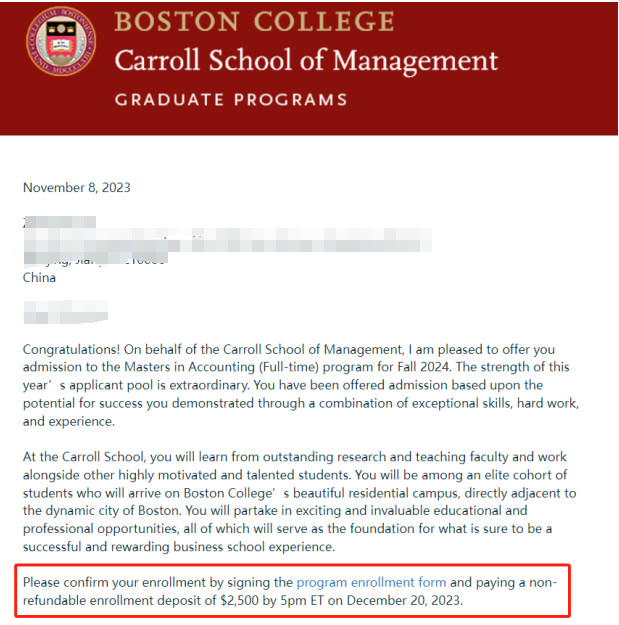Click the blurred salutation line
Viewport: 619px width, 625px height.
pyautogui.click(x=65, y=316)
